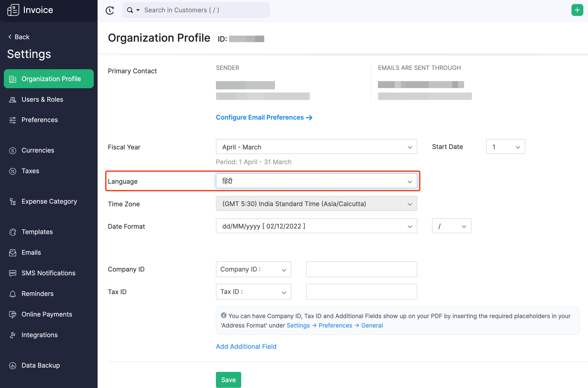
Task: Expand the Language dropdown showing Hindi
Action: point(316,181)
